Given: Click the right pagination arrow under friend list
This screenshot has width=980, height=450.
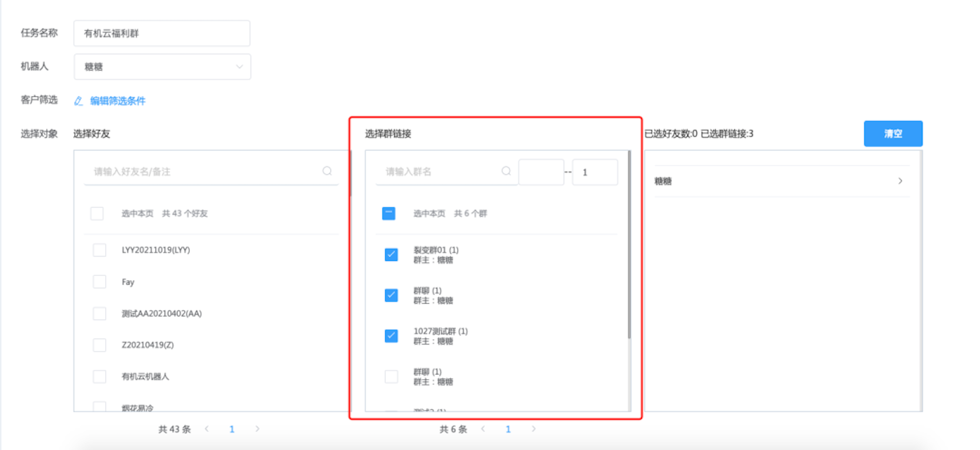Looking at the screenshot, I should pos(257,429).
